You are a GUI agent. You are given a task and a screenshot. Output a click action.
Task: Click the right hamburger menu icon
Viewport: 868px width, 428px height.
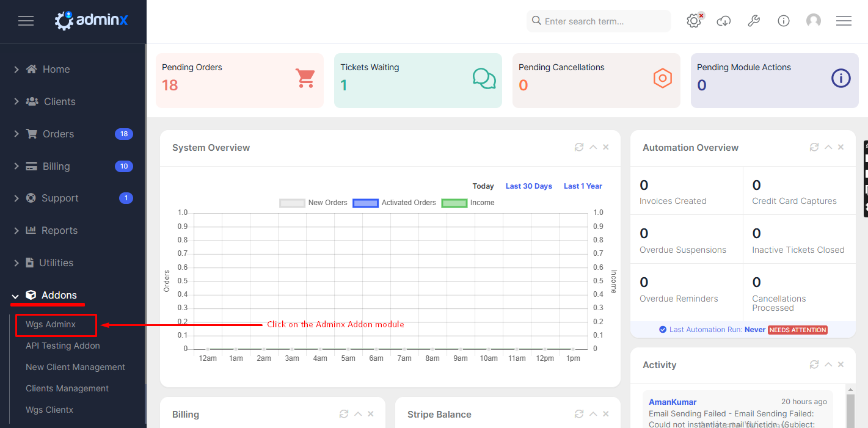click(844, 21)
